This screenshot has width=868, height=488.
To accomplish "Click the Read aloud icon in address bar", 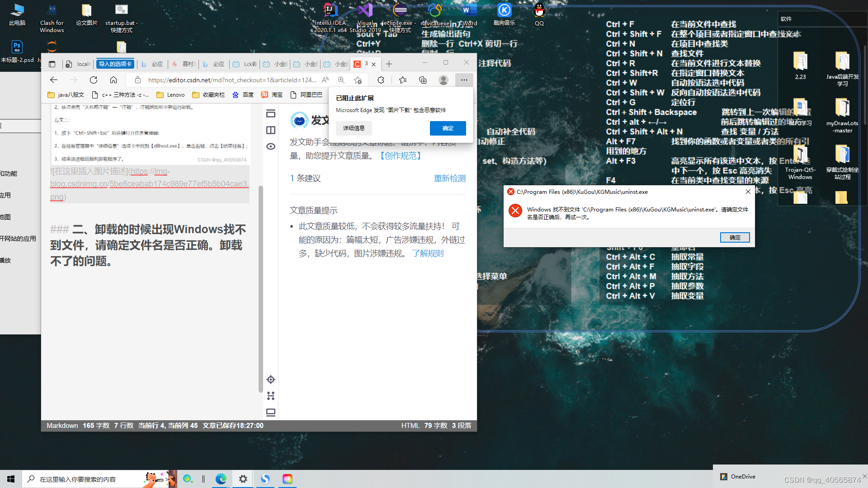I will tap(325, 80).
